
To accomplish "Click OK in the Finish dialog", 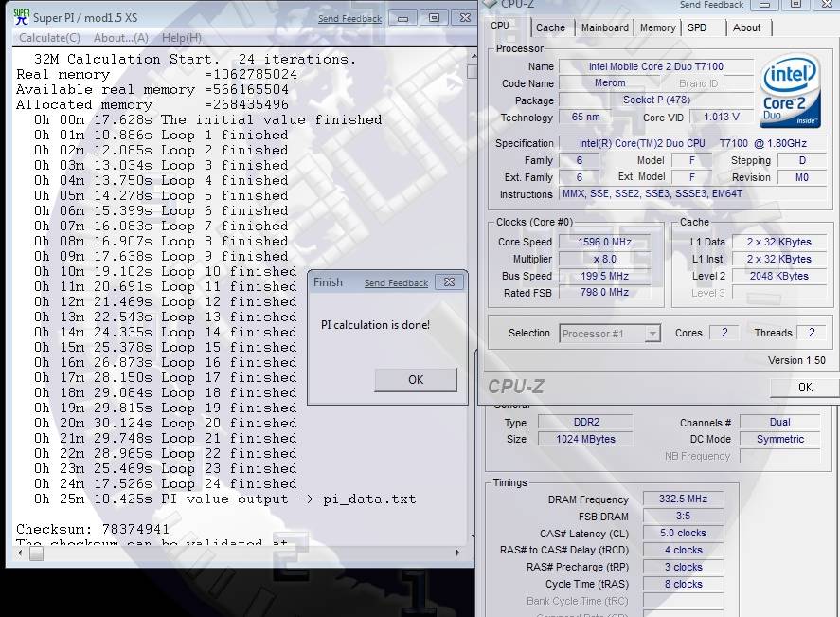I will (416, 379).
